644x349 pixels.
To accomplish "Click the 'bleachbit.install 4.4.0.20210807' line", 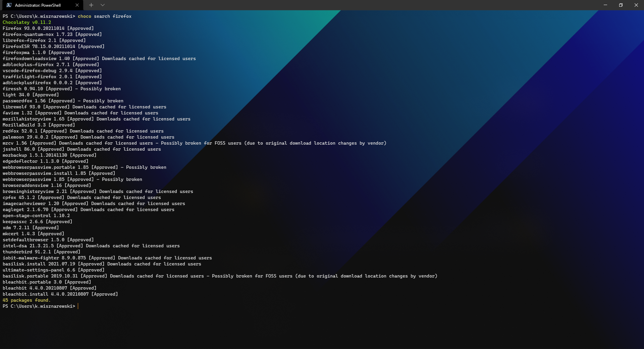I will click(x=60, y=294).
